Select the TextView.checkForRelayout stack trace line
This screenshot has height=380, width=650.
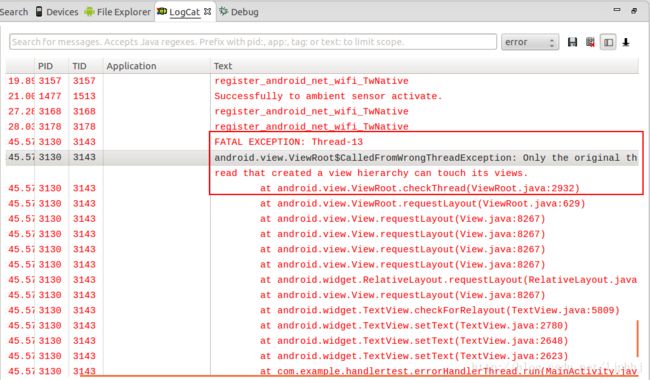coord(322,310)
